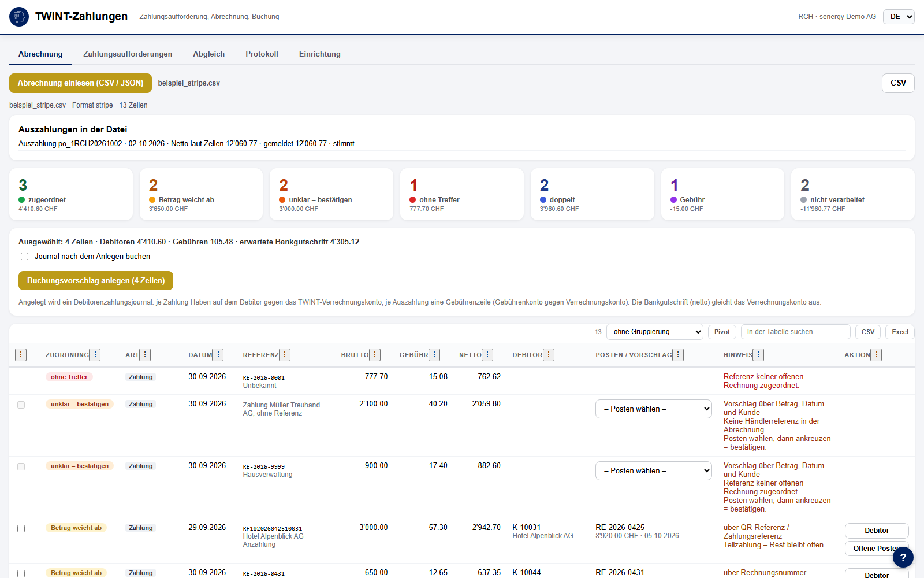Switch to the Zahlungsaufforderungen tab
Image resolution: width=924 pixels, height=578 pixels.
(128, 54)
